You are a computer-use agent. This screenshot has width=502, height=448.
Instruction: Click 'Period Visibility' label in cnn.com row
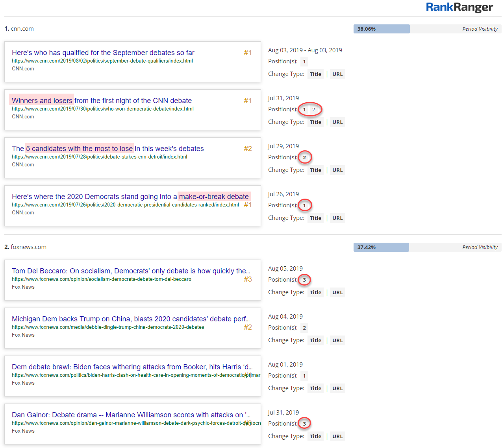point(480,29)
